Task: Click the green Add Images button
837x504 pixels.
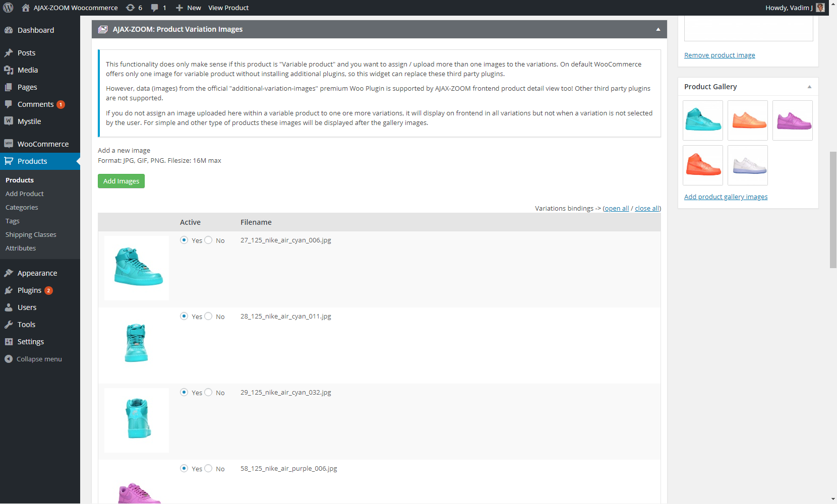Action: pos(121,181)
